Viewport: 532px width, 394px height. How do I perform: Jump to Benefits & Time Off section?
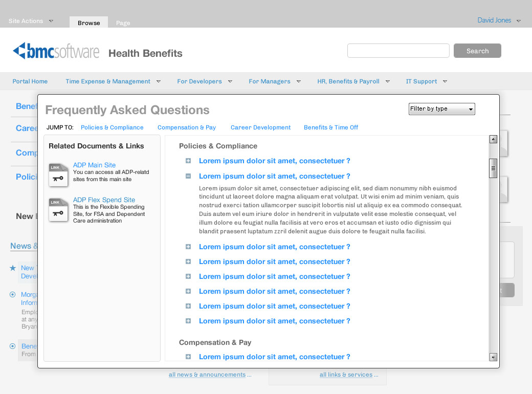pos(330,127)
